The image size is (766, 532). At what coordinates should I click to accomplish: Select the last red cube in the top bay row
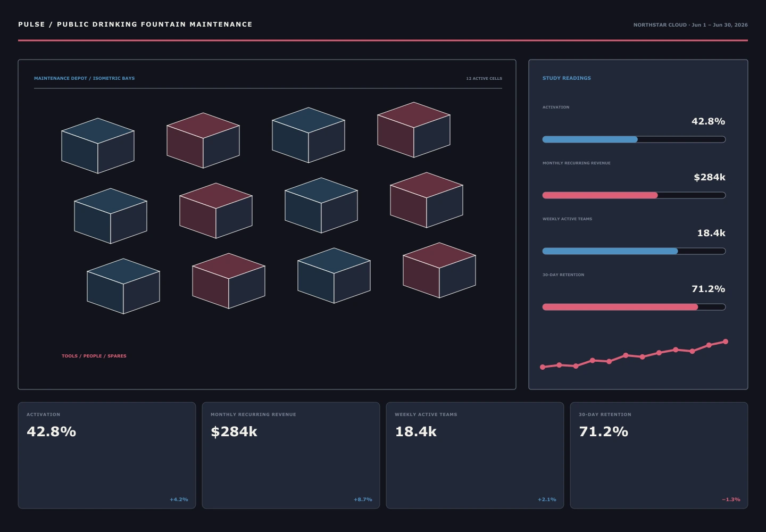pyautogui.click(x=414, y=130)
